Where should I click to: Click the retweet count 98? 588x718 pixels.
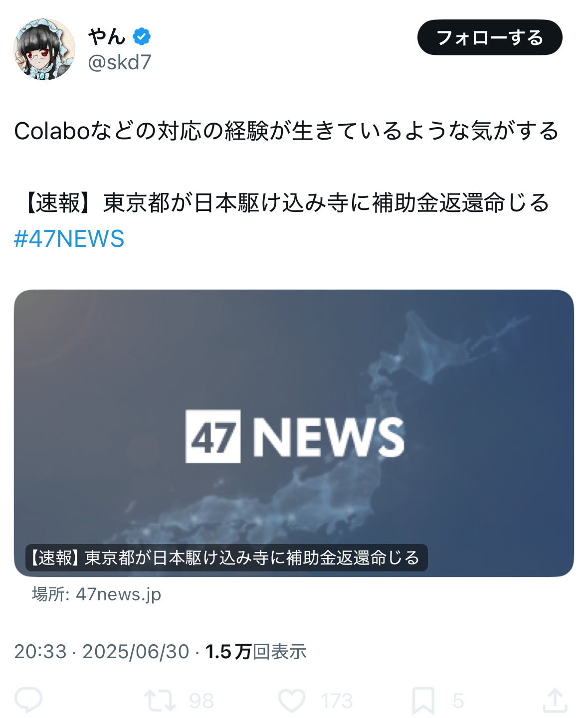click(x=201, y=701)
